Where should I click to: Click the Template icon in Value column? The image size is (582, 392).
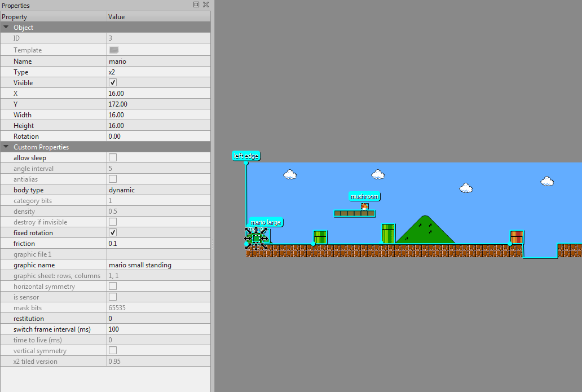[x=114, y=50]
